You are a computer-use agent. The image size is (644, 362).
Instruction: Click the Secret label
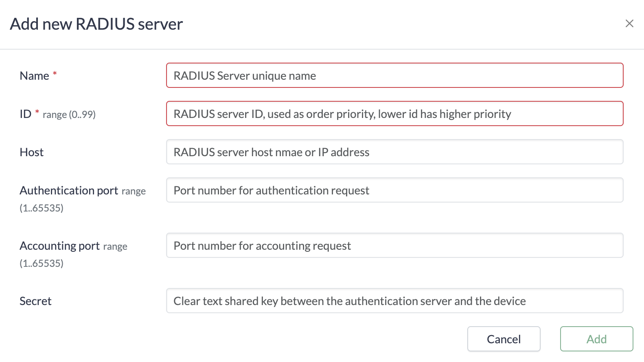(x=35, y=301)
